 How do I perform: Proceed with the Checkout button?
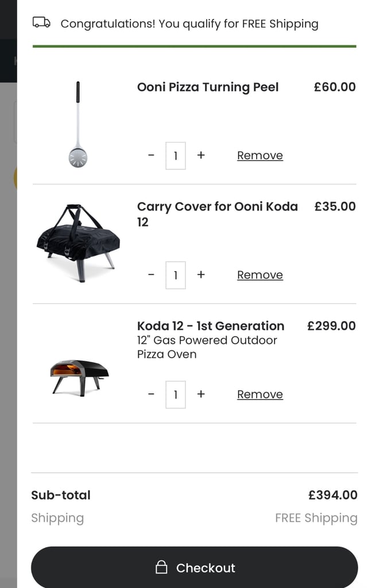(x=194, y=567)
